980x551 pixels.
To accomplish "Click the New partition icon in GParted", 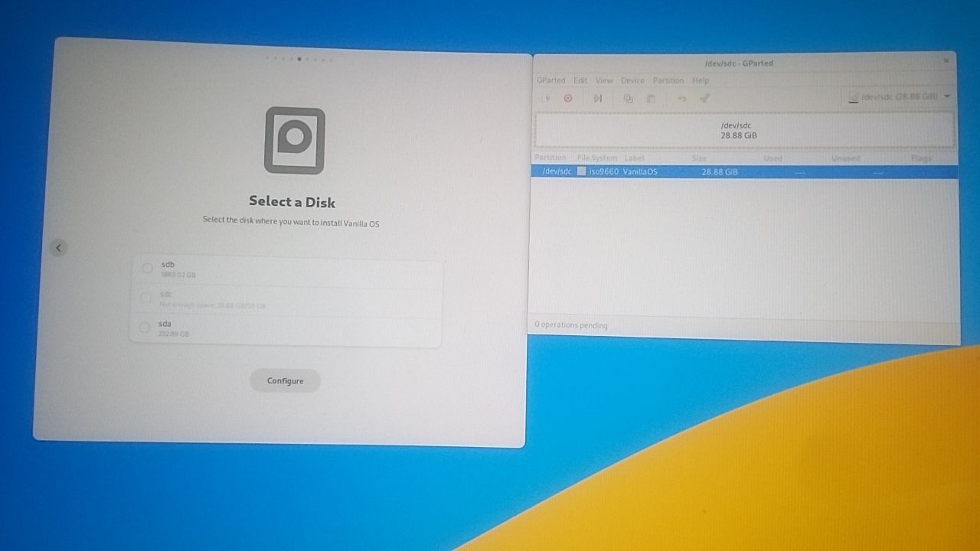I will (547, 98).
